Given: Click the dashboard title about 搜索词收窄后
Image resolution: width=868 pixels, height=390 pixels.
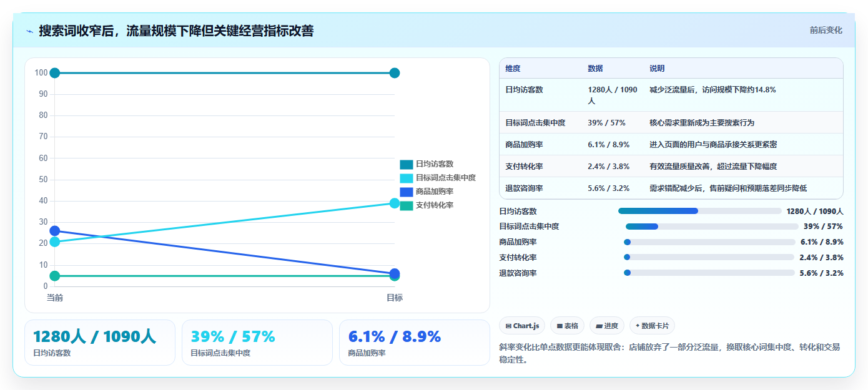Looking at the screenshot, I should pos(176,31).
